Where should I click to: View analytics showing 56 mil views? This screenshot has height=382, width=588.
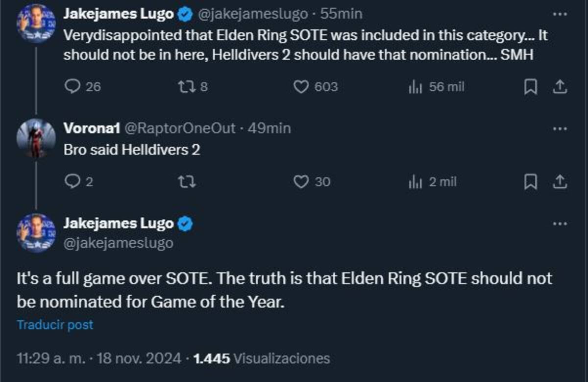point(436,87)
